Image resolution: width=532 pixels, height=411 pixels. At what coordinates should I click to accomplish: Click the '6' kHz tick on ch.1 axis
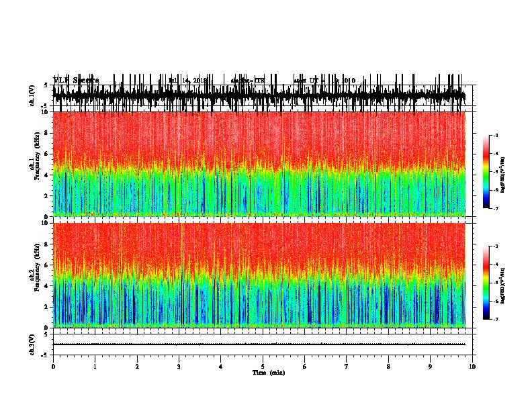[x=46, y=154]
